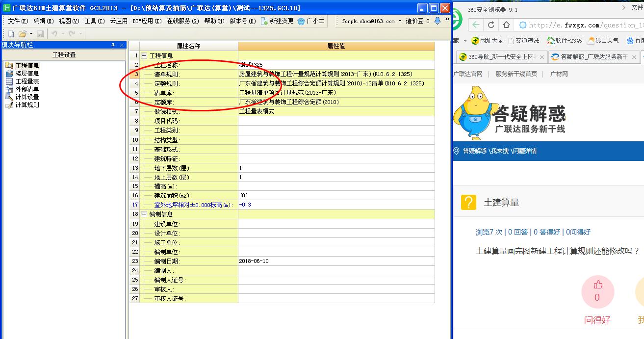Select 计算规则 in the navigation tree
This screenshot has height=339, width=644.
[27, 104]
